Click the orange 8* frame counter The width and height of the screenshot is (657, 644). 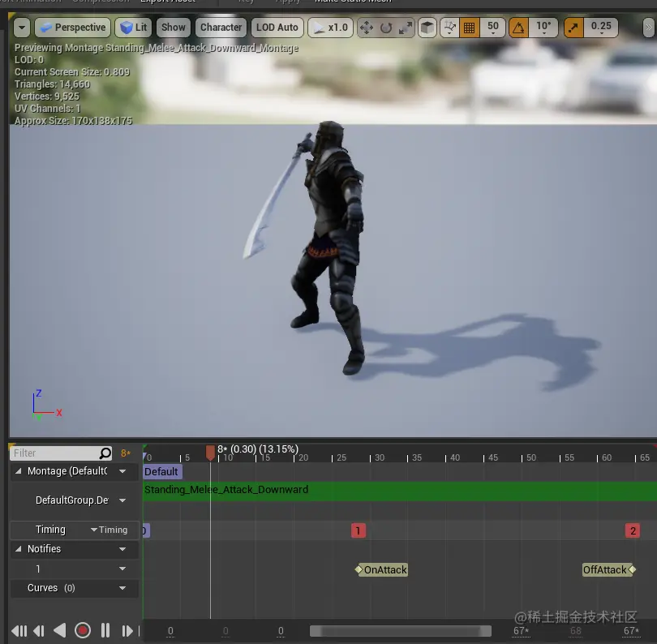pos(126,453)
